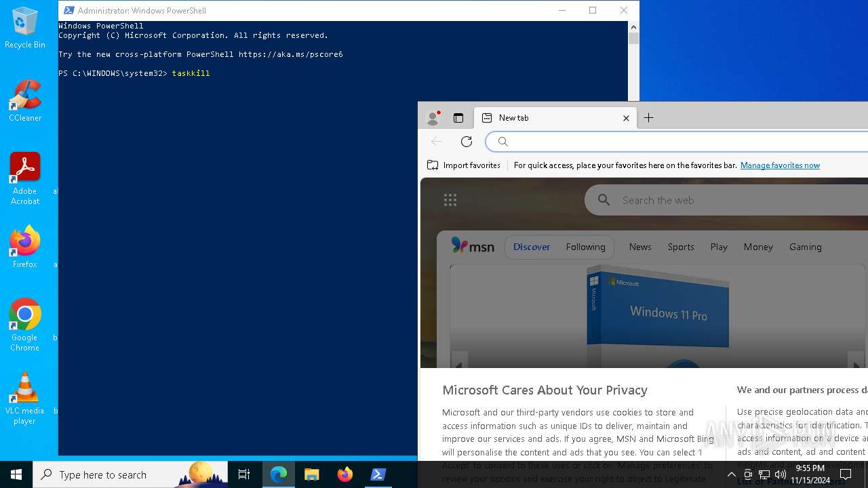
Task: Open the notification center icon
Action: coord(846,474)
